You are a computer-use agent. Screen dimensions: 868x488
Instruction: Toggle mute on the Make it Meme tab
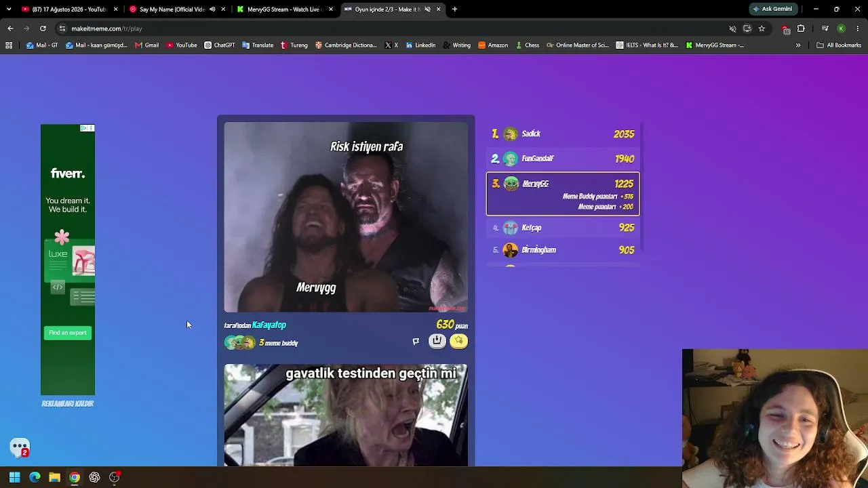[427, 9]
